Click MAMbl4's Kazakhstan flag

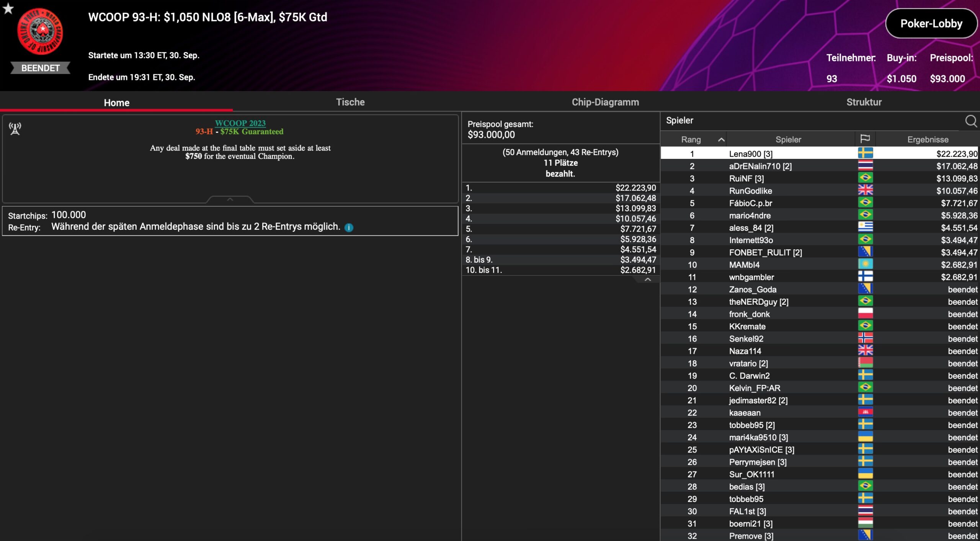pyautogui.click(x=865, y=264)
